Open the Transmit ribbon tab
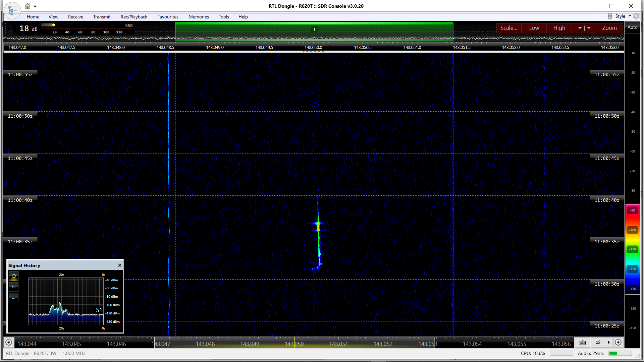The height and width of the screenshot is (362, 644). (x=102, y=17)
